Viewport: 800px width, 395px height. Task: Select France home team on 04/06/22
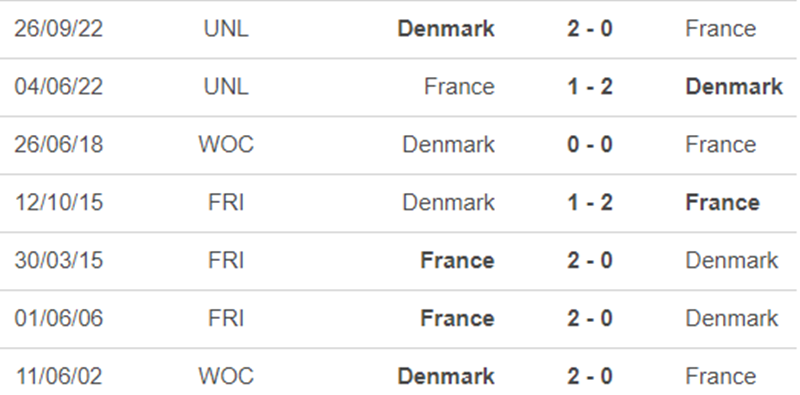coord(459,87)
